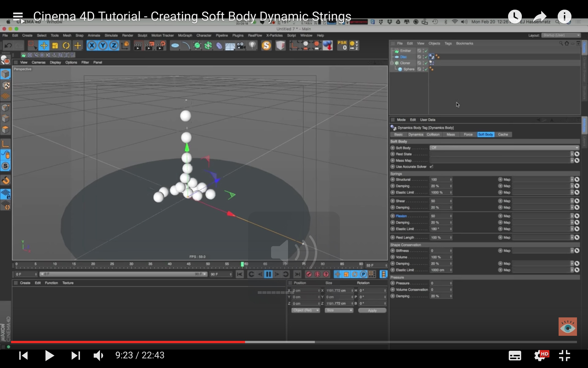Screen dimensions: 588x368
Task: Click the PSR reset icon
Action: 342,46
